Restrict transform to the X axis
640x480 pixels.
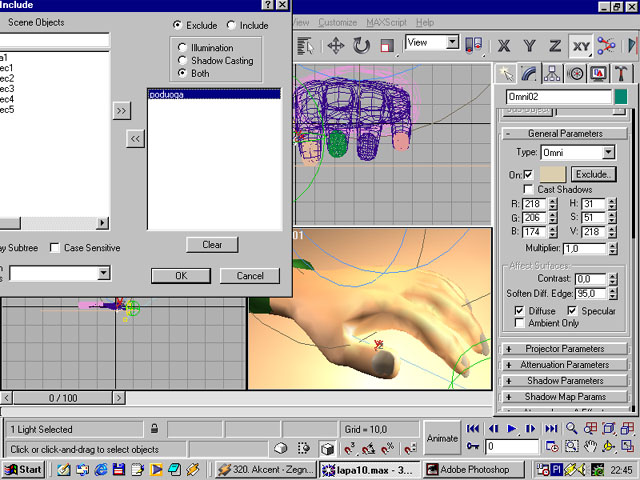pos(504,45)
